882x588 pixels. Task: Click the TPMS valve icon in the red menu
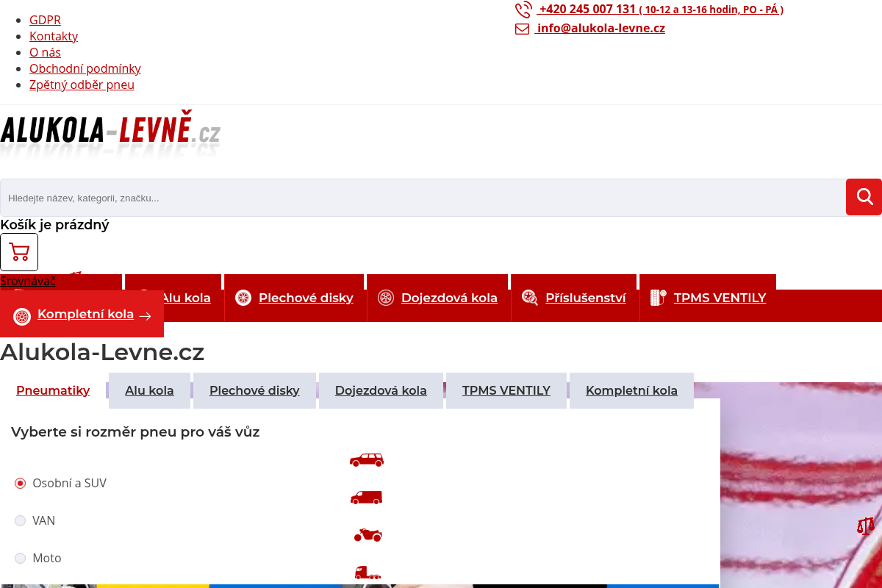coord(659,298)
